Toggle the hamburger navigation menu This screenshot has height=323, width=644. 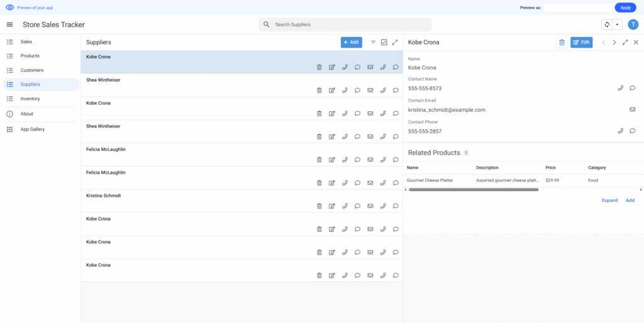(9, 25)
